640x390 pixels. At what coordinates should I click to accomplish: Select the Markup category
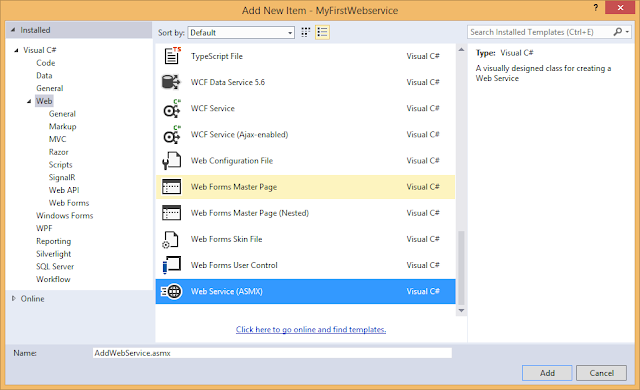62,126
